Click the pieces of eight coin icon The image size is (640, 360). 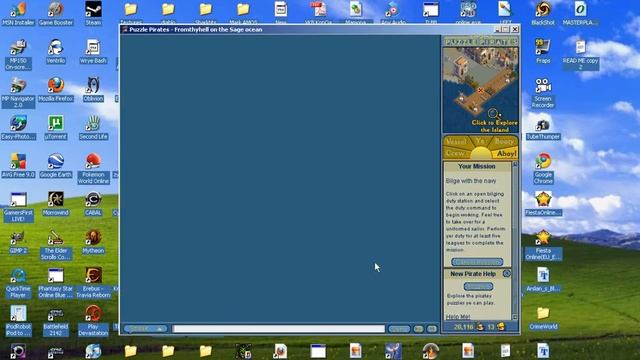(480, 327)
